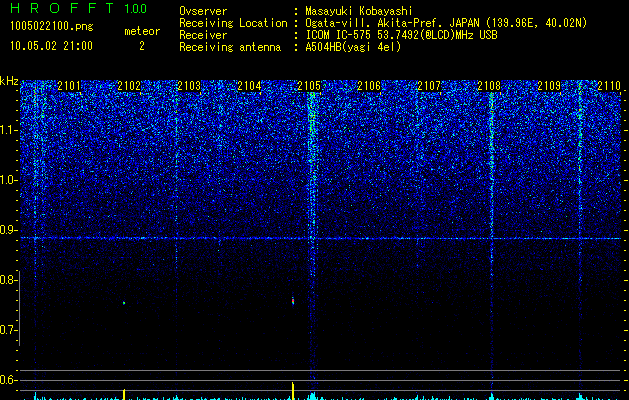Click observer name Masayuki Kobayashi
This screenshot has width=629, height=400.
(359, 11)
